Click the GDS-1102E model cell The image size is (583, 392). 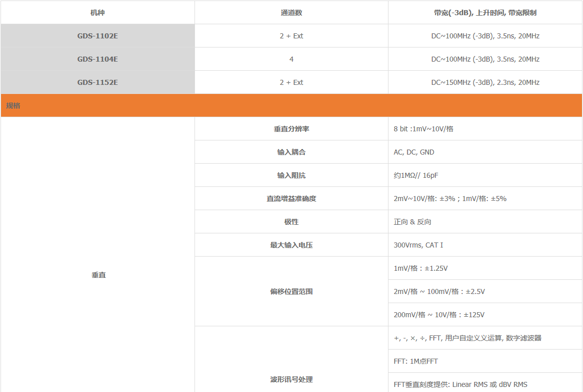coord(98,36)
